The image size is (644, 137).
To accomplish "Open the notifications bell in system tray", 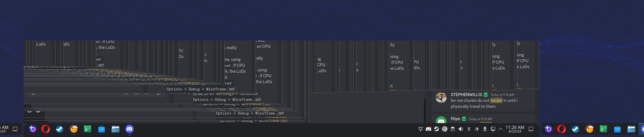I will click(420, 129).
